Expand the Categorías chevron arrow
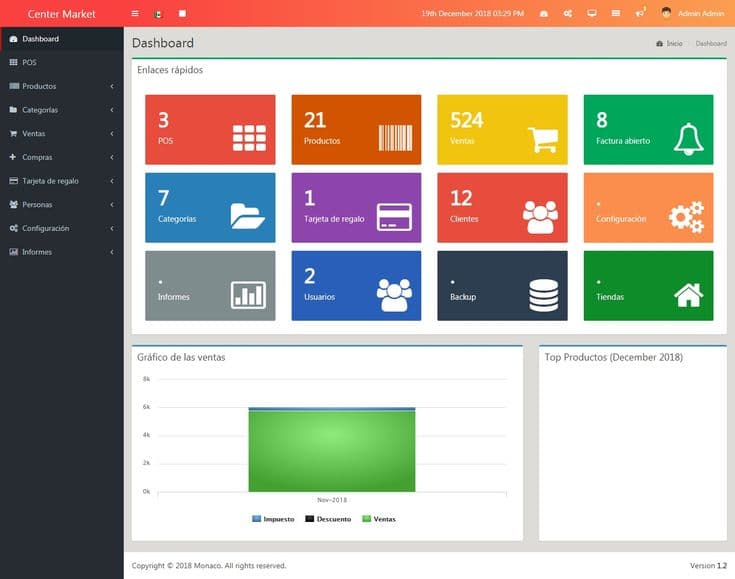The width and height of the screenshot is (735, 579). 112,110
